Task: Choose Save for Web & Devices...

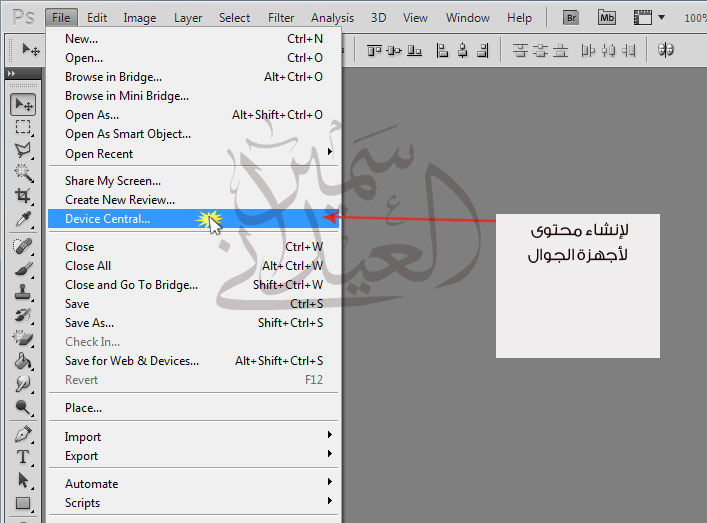Action: (193, 361)
